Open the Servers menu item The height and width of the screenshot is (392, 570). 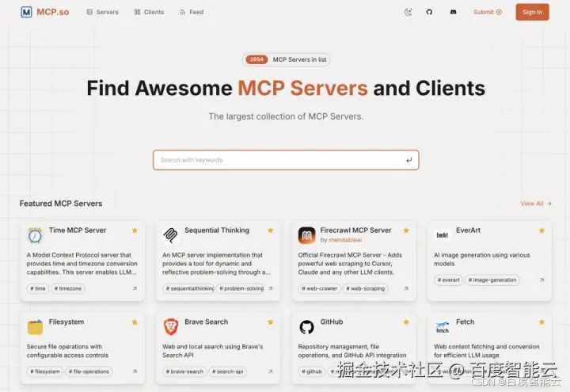102,12
